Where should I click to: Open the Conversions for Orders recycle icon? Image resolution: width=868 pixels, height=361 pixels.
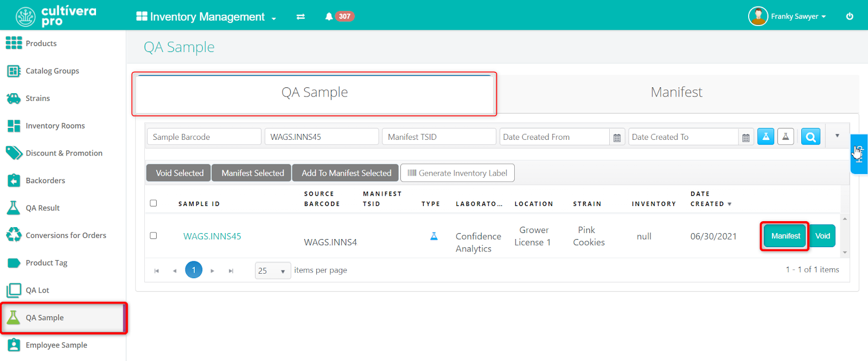(x=14, y=235)
